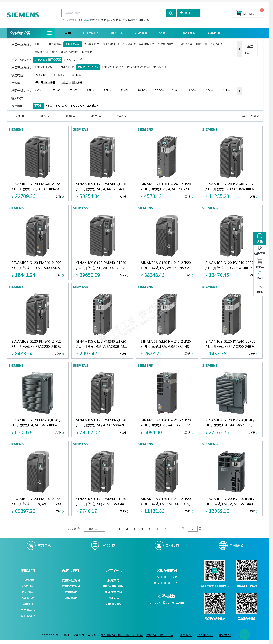273x644 pixels.
Task: Open the all product categories menu
Action: pyautogui.click(x=31, y=33)
